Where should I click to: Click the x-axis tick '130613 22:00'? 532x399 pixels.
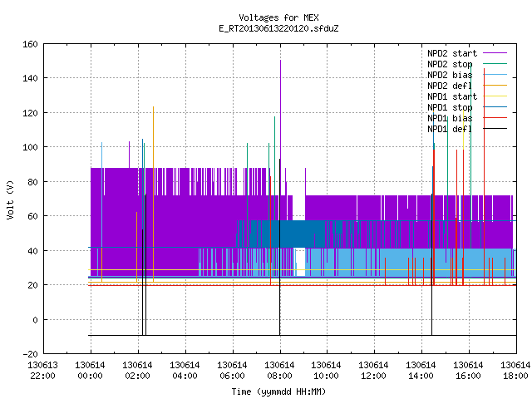coord(42,371)
